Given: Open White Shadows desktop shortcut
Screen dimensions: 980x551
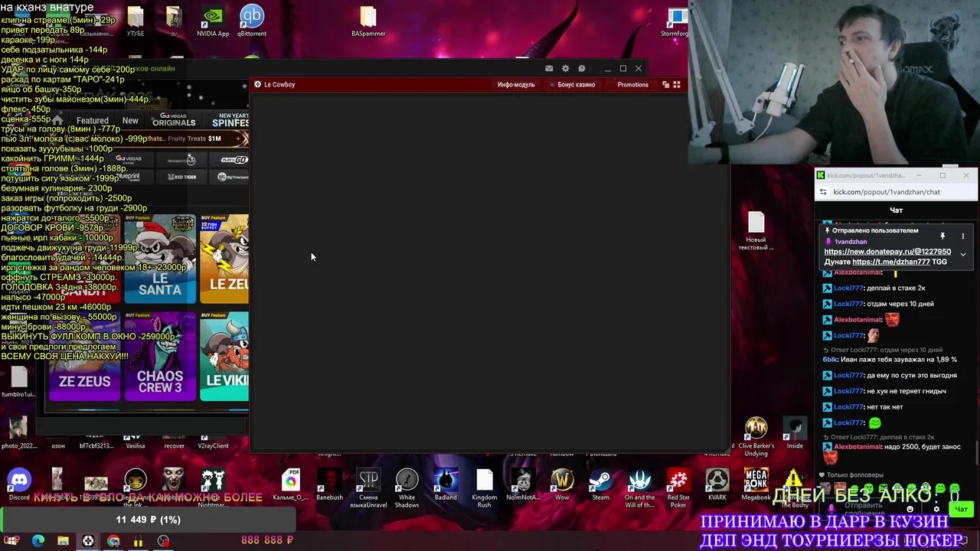Looking at the screenshot, I should point(407,488).
